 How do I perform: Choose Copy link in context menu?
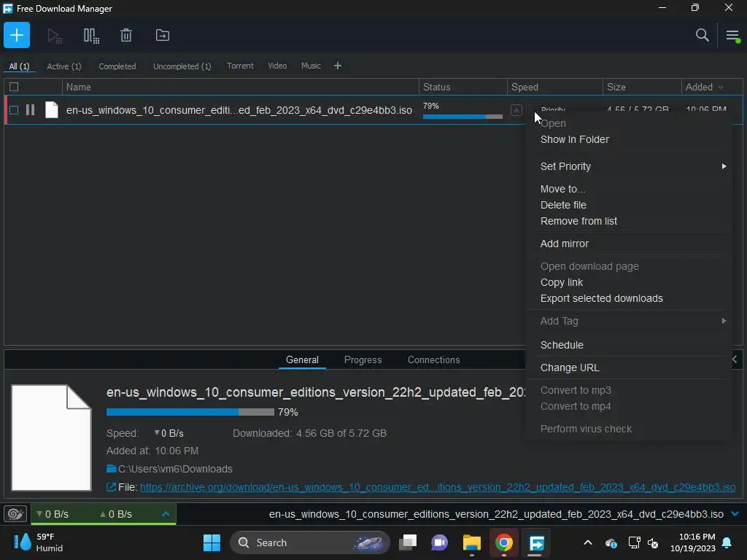coord(561,282)
